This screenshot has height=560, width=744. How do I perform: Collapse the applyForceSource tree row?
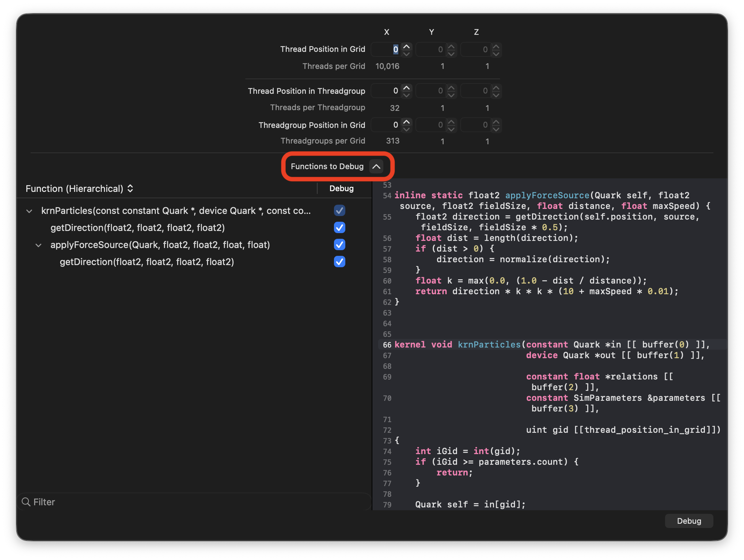pyautogui.click(x=39, y=245)
